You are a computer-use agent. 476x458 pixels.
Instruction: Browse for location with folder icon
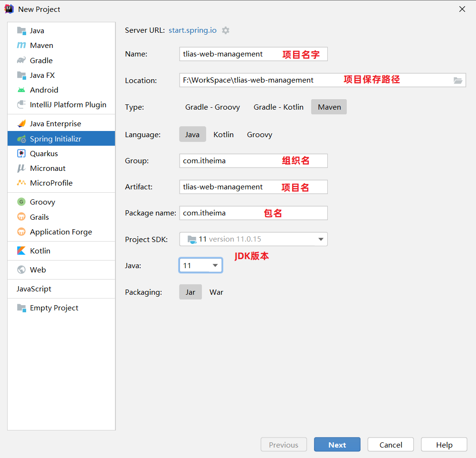(458, 80)
